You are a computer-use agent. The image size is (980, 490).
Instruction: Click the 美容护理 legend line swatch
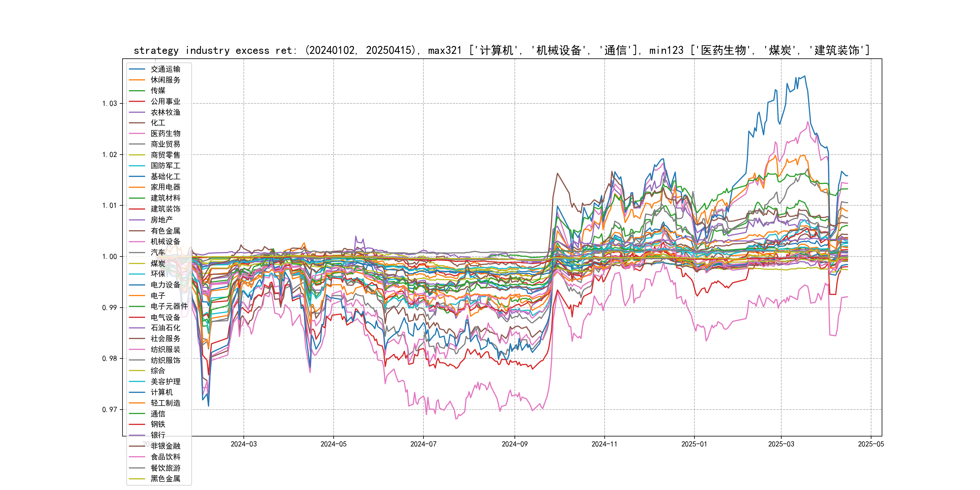point(137,382)
